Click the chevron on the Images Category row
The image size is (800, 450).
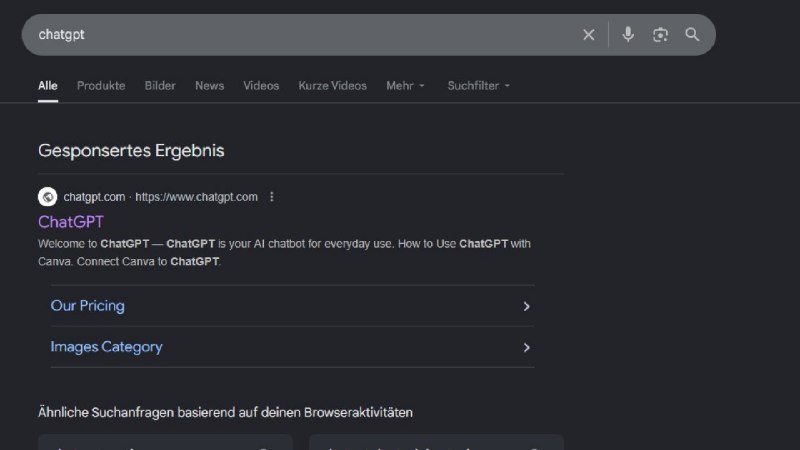pyautogui.click(x=526, y=347)
